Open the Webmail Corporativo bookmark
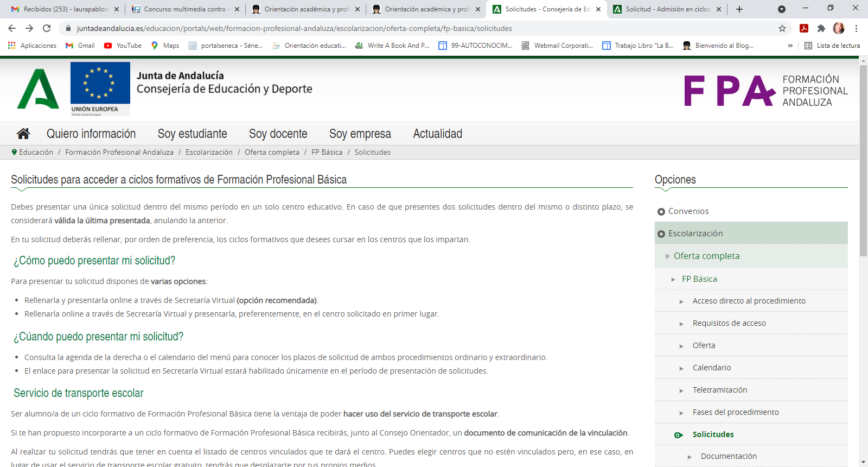The image size is (868, 467). click(x=557, y=46)
